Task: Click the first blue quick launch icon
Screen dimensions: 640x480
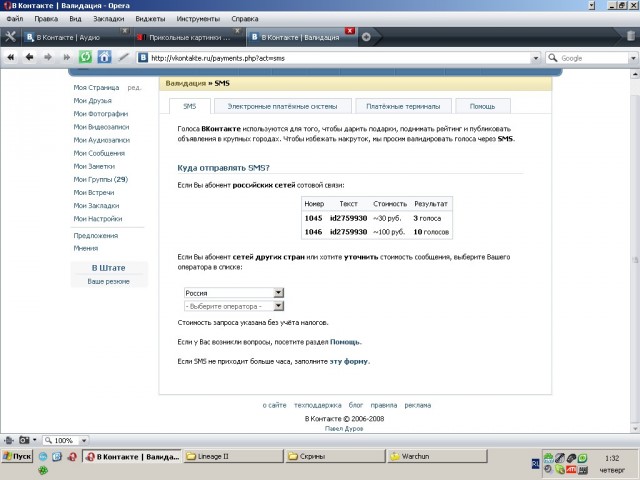Action: click(x=43, y=457)
